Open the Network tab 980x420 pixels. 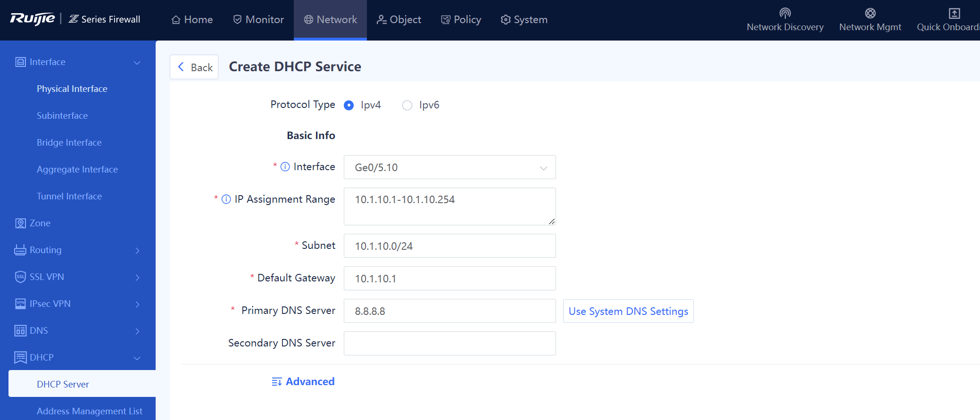(x=330, y=20)
